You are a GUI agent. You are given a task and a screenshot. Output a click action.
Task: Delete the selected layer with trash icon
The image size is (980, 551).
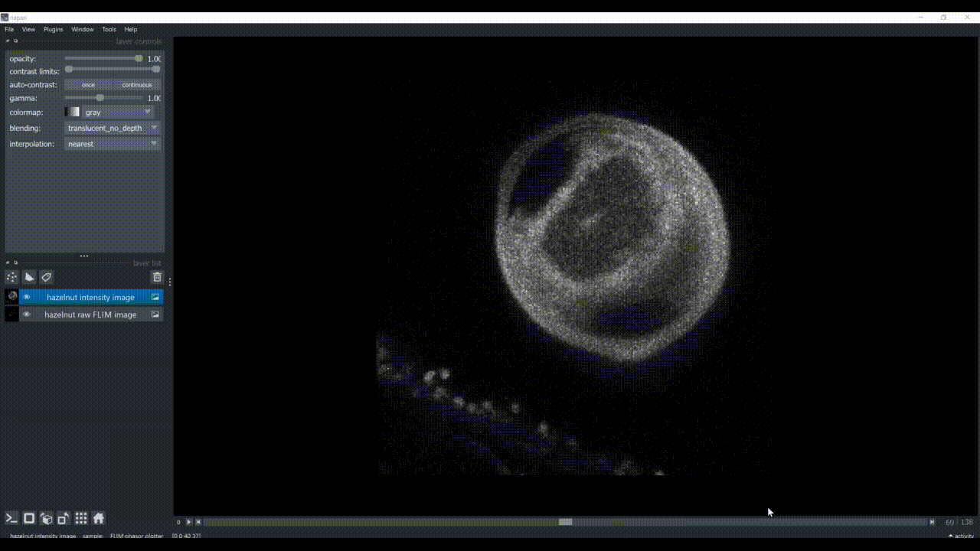[157, 277]
